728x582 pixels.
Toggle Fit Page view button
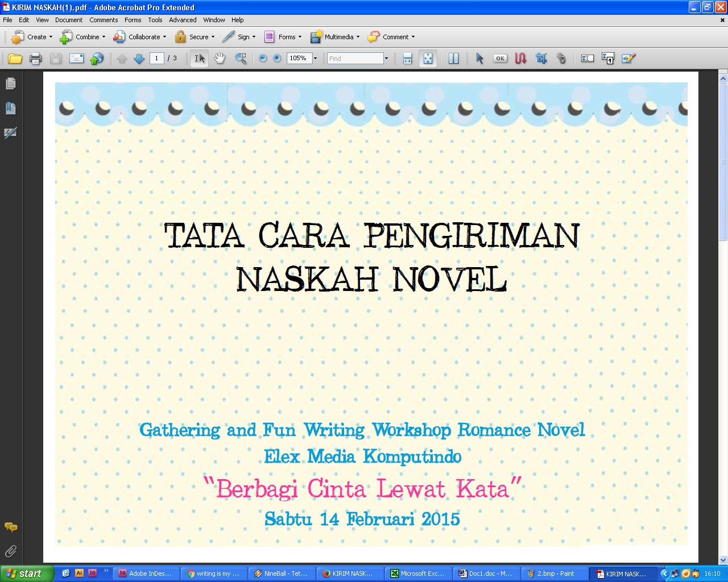(428, 59)
